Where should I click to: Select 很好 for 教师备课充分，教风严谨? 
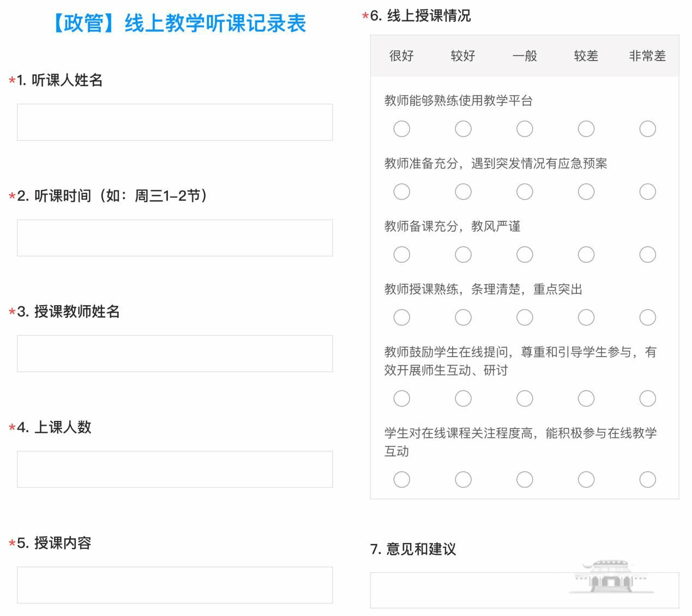(402, 255)
